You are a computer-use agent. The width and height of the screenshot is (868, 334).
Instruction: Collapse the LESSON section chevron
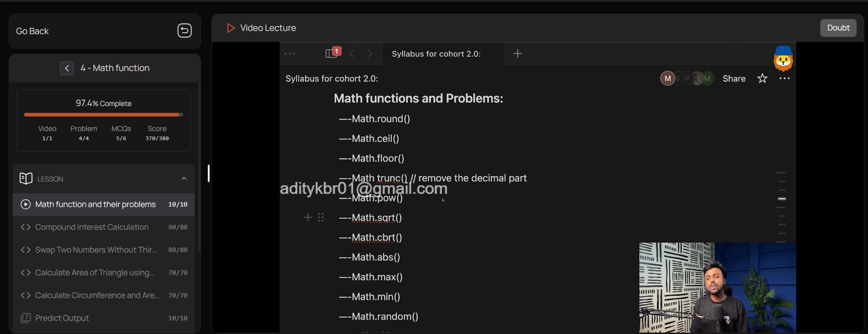(x=184, y=179)
